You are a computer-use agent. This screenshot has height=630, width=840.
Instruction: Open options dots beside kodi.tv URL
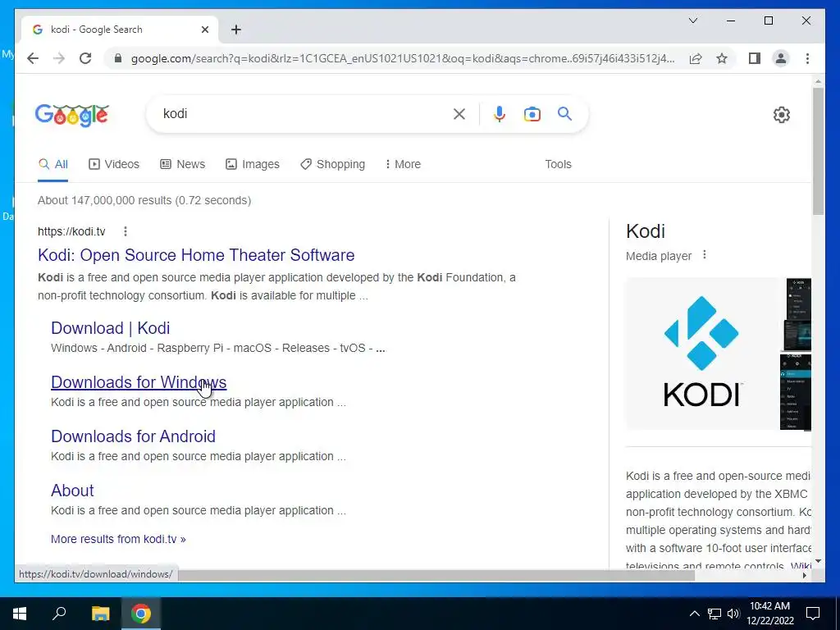(x=126, y=231)
